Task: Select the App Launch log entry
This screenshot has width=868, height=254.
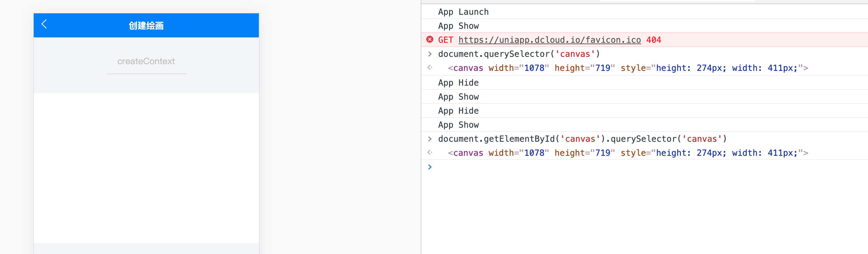Action: (x=463, y=12)
